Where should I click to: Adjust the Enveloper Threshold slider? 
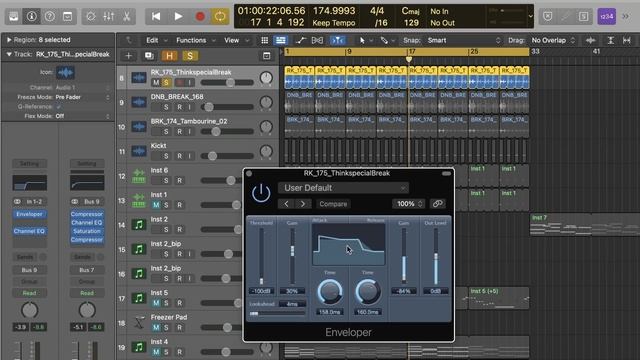pyautogui.click(x=261, y=256)
